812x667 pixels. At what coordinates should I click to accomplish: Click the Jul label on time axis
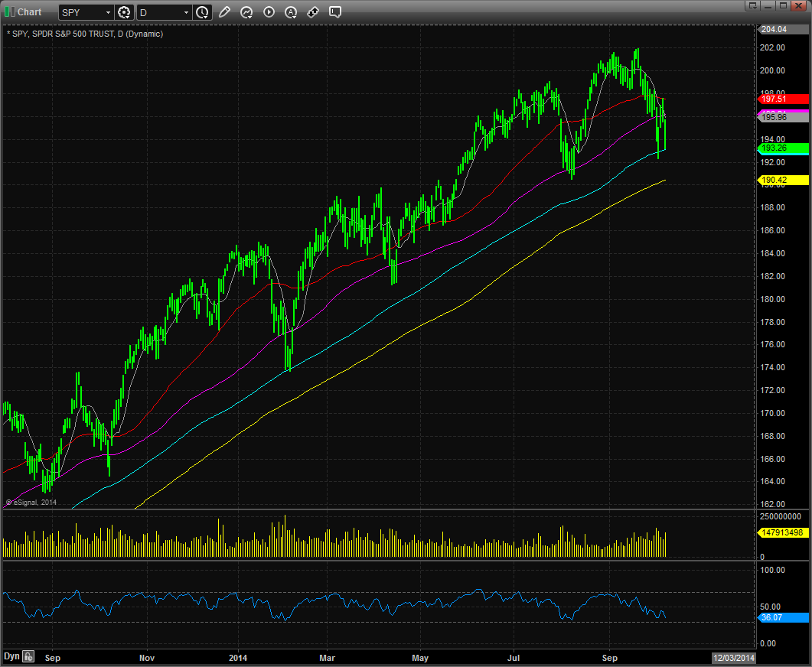514,658
